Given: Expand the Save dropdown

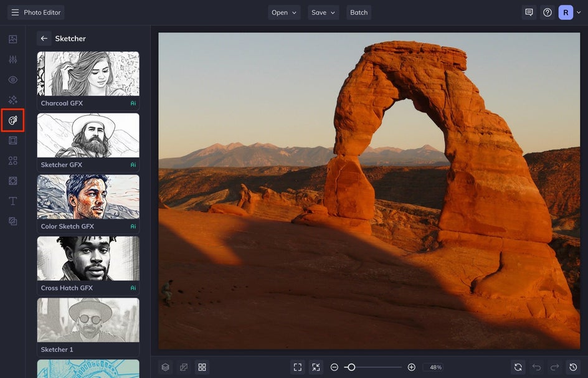Looking at the screenshot, I should [x=323, y=12].
